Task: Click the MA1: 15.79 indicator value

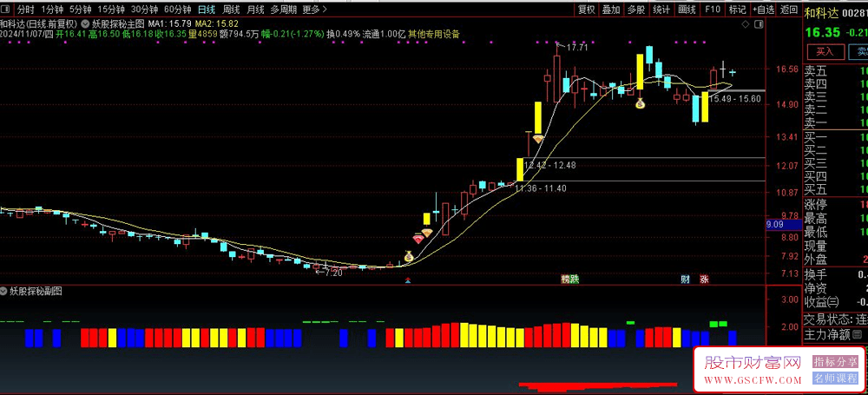Action: click(169, 23)
